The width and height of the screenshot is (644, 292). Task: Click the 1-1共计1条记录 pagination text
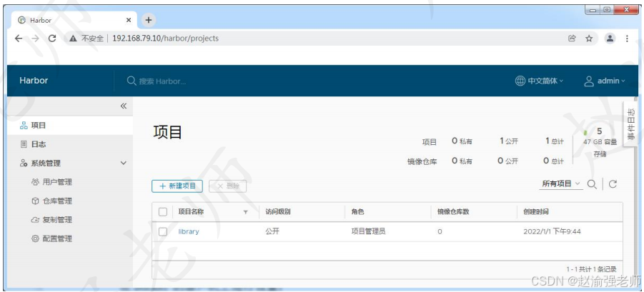591,269
